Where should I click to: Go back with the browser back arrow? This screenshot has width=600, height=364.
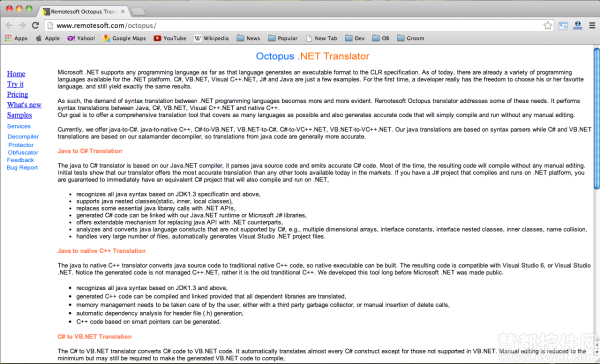[9, 25]
